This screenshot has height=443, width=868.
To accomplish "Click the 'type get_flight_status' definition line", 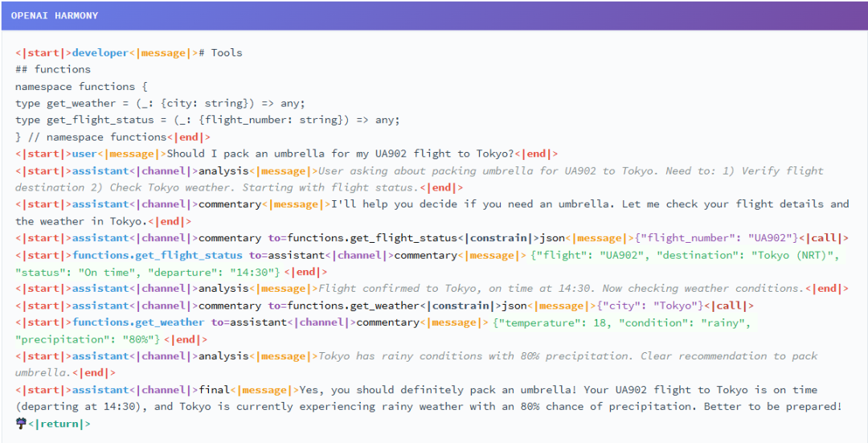I will coord(207,121).
